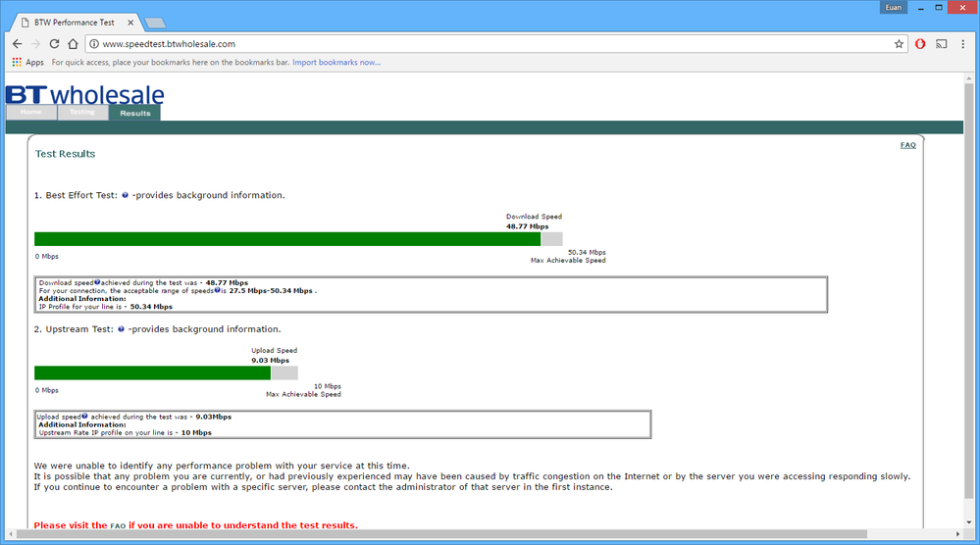980x545 pixels.
Task: Click info icon next to Upload speed achieved
Action: [x=84, y=416]
